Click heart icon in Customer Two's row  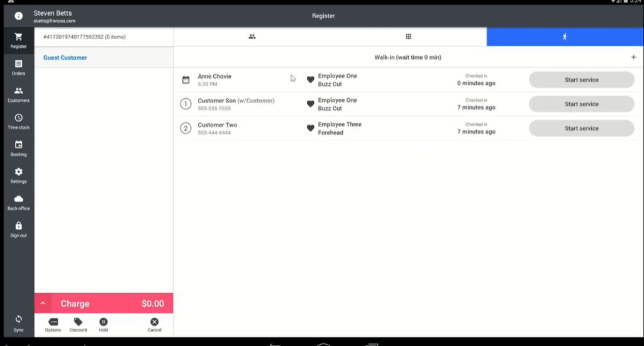click(x=311, y=128)
